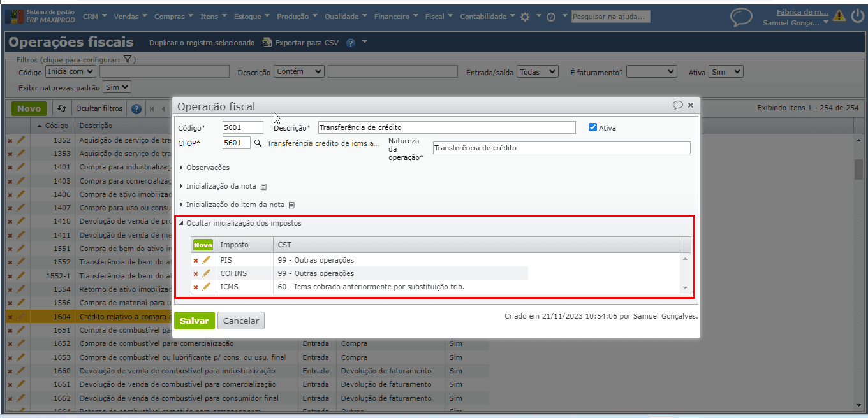Open the Estoque menu
868x418 pixels.
click(252, 17)
